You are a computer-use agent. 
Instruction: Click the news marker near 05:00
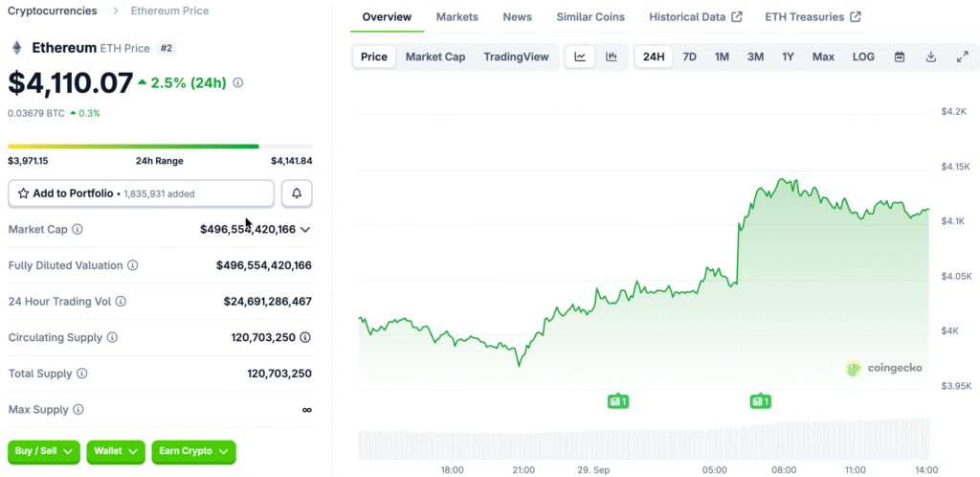pos(760,401)
